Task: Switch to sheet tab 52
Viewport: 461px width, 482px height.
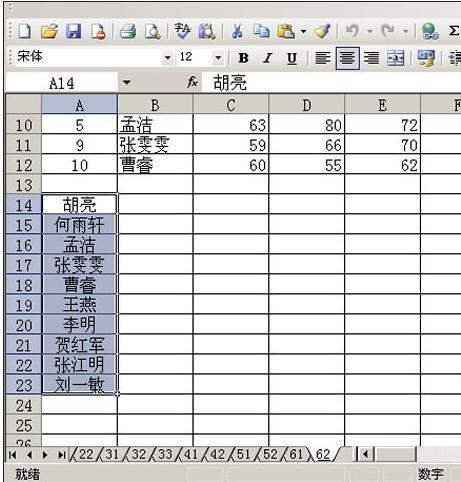Action: click(270, 454)
